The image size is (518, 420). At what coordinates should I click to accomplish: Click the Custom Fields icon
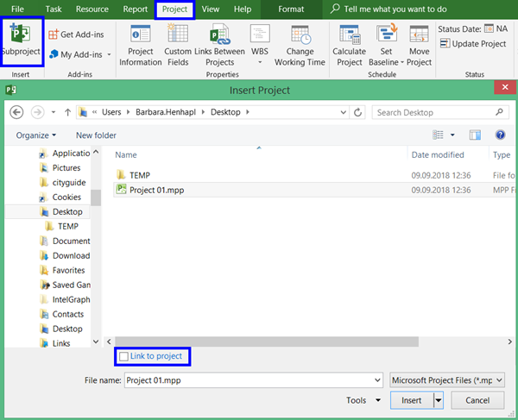[178, 36]
